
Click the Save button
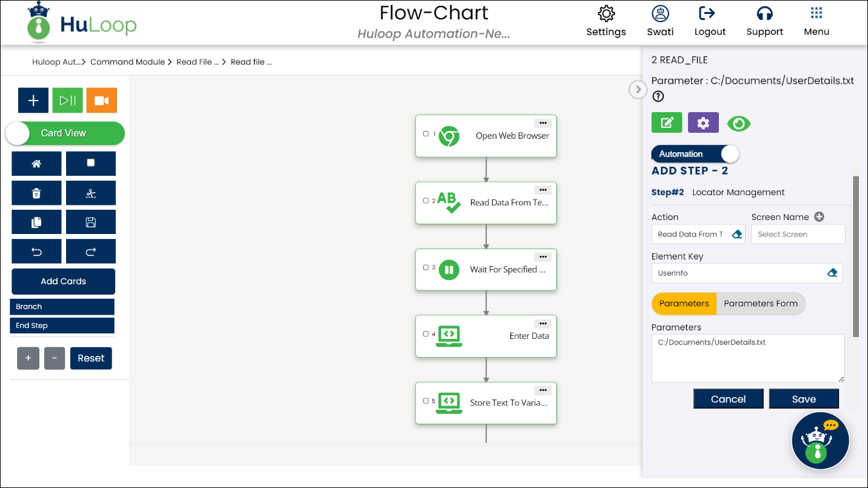point(804,399)
